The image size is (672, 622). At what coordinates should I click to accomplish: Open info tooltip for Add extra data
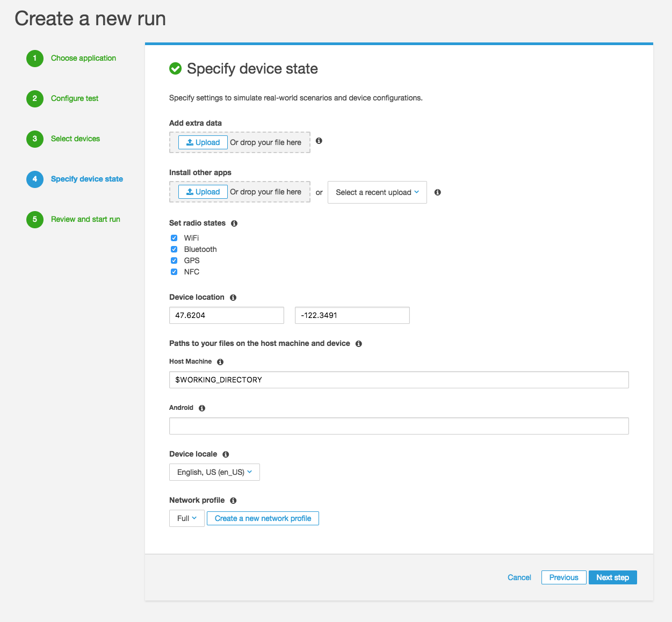(x=319, y=141)
